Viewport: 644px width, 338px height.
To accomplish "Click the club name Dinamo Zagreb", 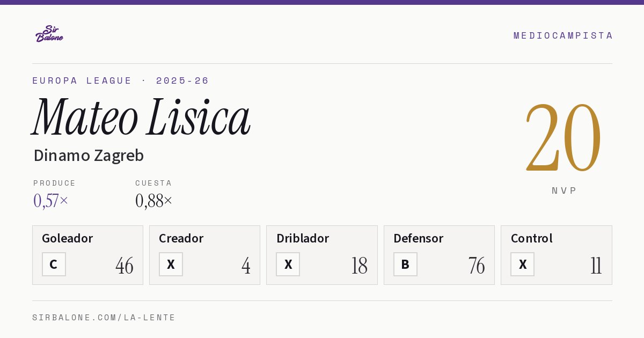I will coord(89,156).
